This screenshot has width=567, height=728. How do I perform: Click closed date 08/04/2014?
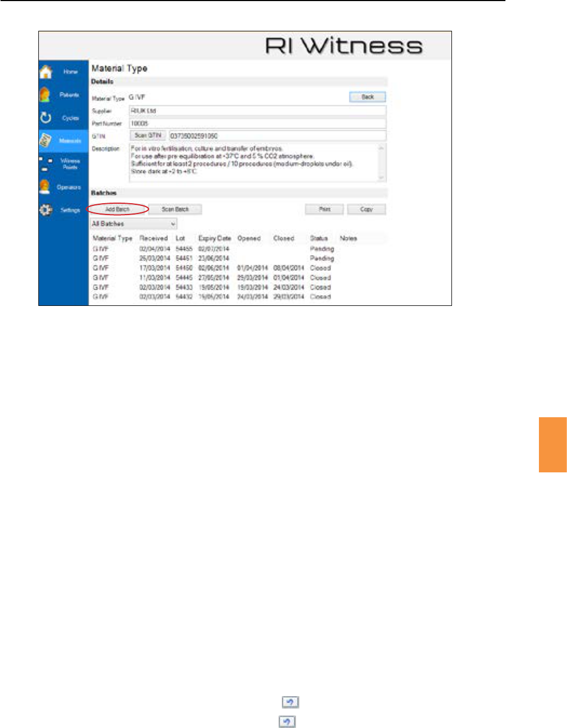pyautogui.click(x=289, y=268)
